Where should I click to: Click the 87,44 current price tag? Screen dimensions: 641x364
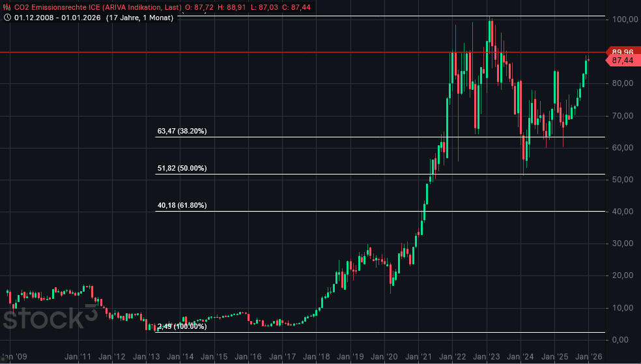point(622,61)
